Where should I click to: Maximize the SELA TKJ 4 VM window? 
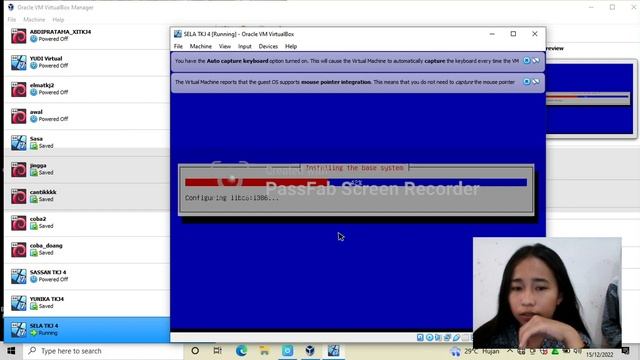(x=513, y=34)
